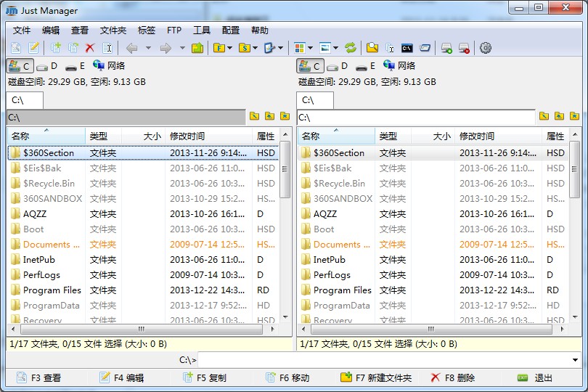Viewport: 588px width, 392px height.
Task: Click the F4 编辑 button
Action: [x=121, y=377]
